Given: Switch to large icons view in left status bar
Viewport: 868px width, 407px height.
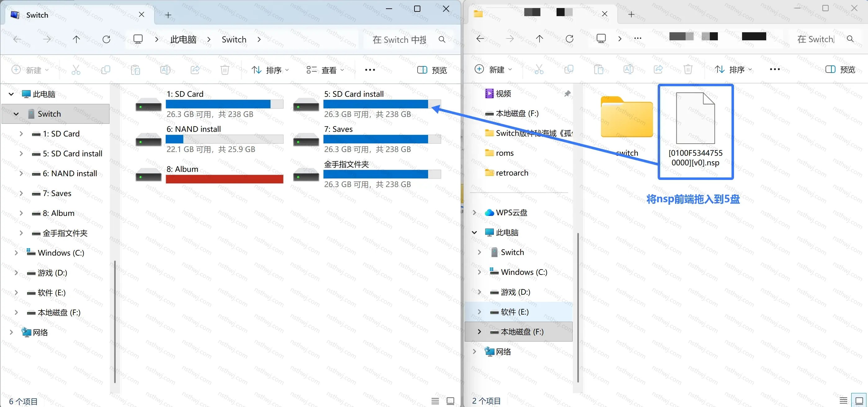Looking at the screenshot, I should click(450, 401).
